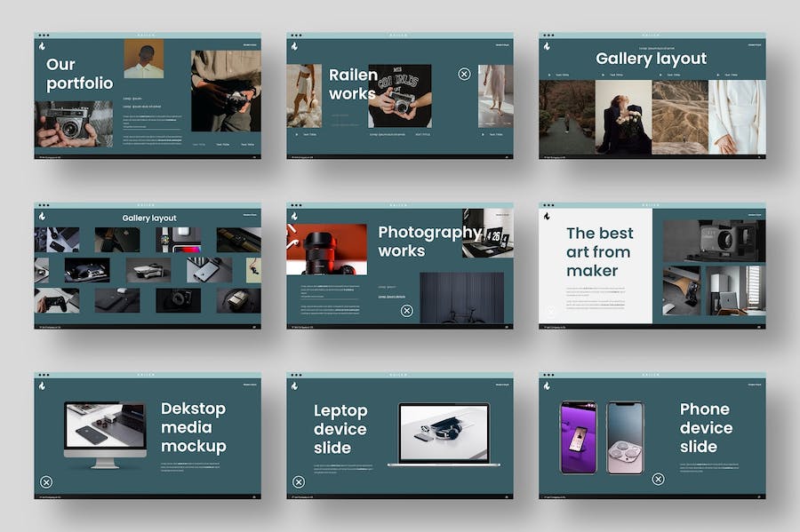Click the game controller photo in gallery grid
Screen dimensions: 800x532
coord(57,300)
